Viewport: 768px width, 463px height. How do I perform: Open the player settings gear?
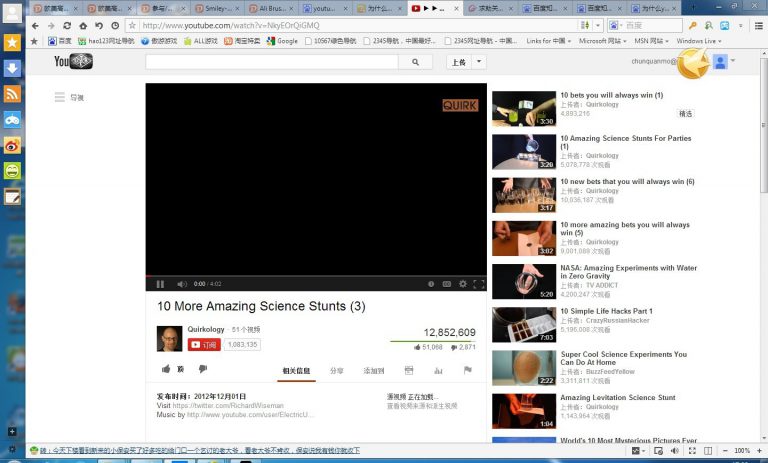tap(462, 284)
